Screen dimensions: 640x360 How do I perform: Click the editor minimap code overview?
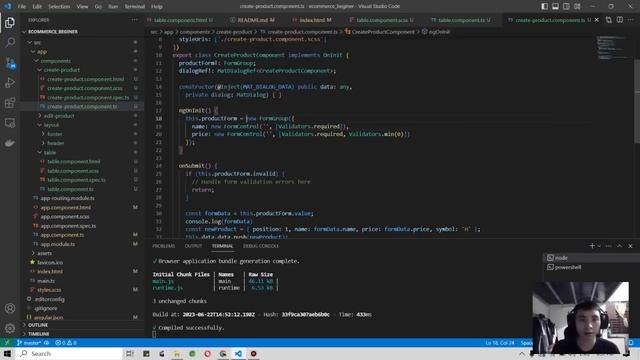[x=612, y=48]
